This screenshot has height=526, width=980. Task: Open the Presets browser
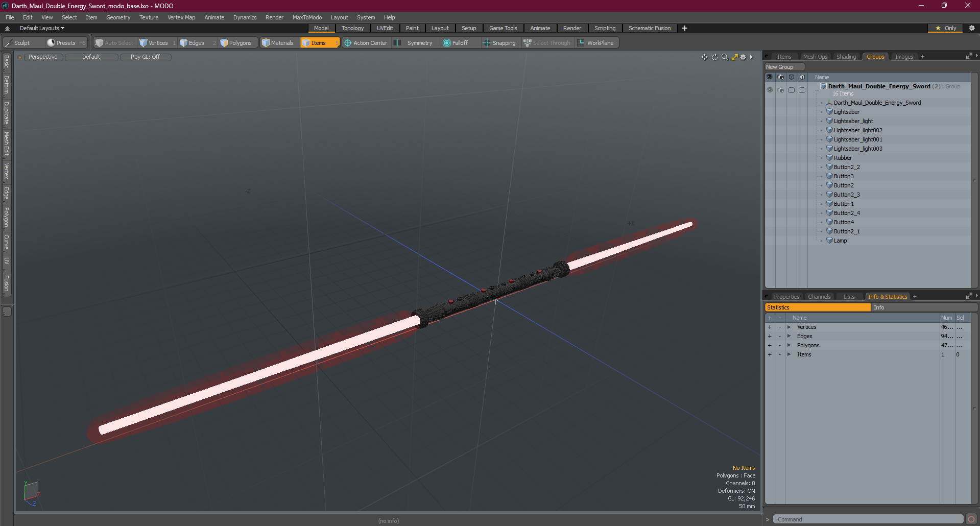[66, 43]
